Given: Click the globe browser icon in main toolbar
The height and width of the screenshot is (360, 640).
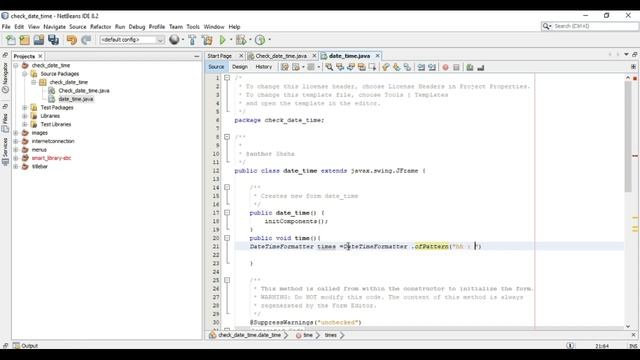Looking at the screenshot, I should (174, 40).
